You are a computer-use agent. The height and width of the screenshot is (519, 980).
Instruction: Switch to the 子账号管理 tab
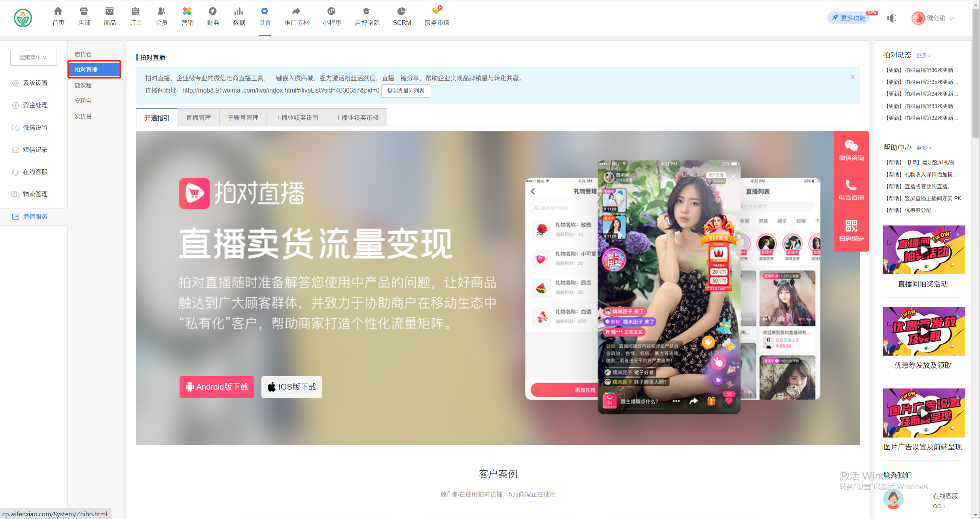pos(243,118)
